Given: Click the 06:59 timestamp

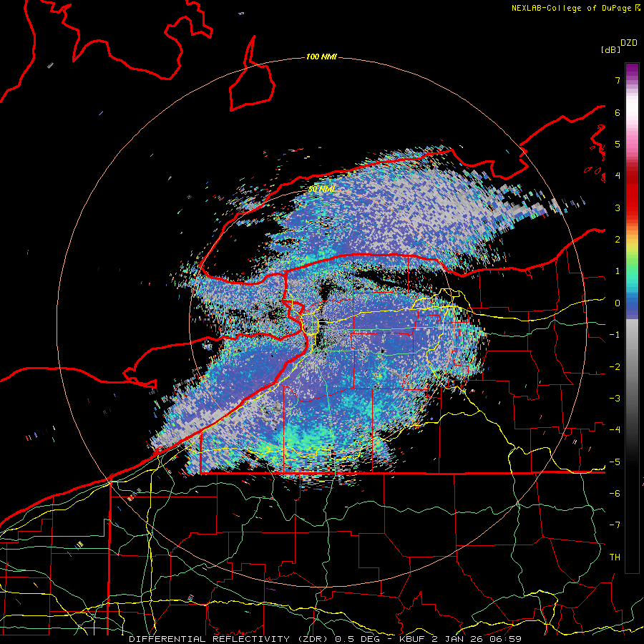Looking at the screenshot, I should tap(506, 639).
